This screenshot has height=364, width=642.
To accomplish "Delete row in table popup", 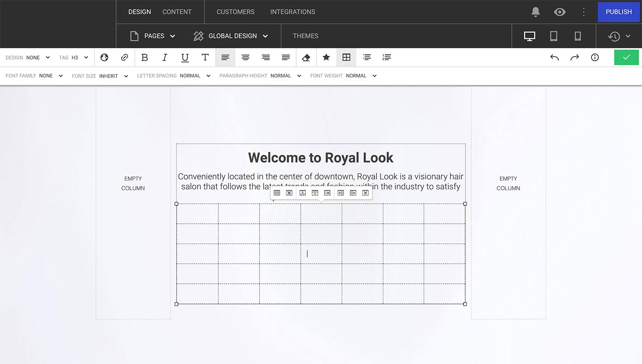I will coord(327,193).
